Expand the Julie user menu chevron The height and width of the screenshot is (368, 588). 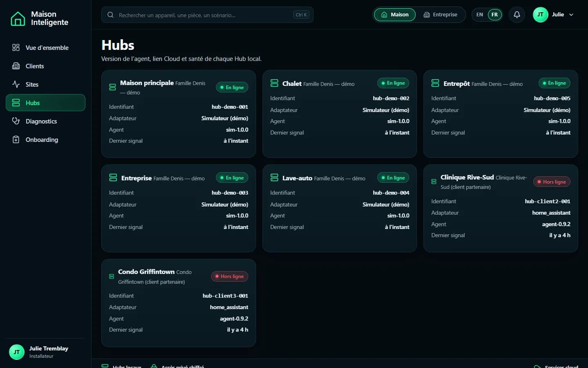[x=571, y=15]
